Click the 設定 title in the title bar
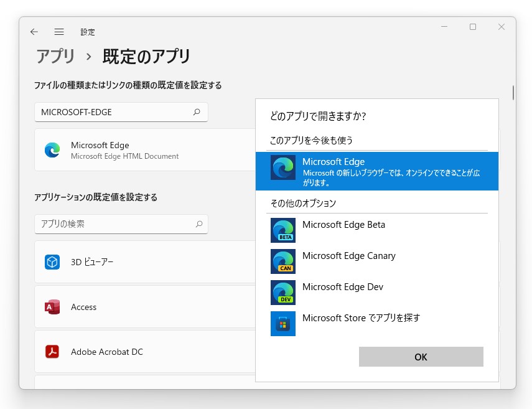Viewport: 532px width, 409px height. [x=88, y=32]
